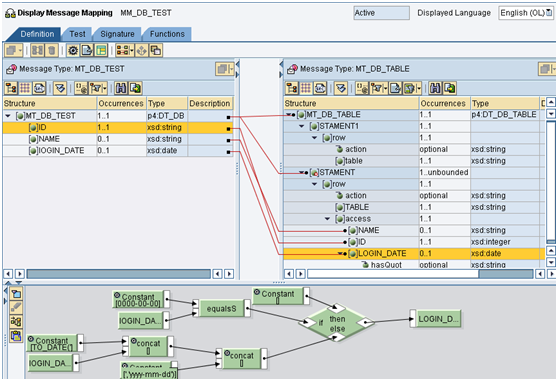Collapse the MT_DB_TEST root node
Image resolution: width=558 pixels, height=381 pixels.
(8, 116)
